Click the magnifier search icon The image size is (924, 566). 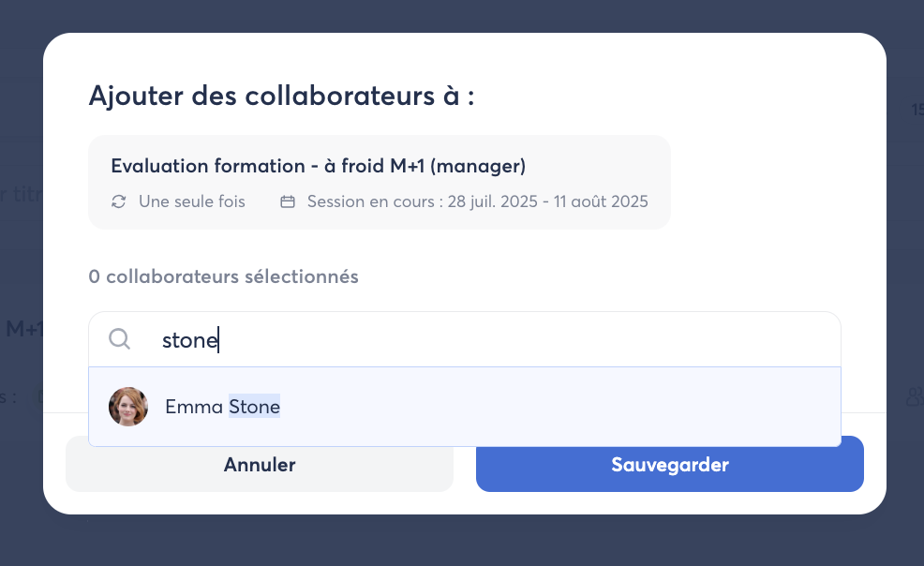119,339
